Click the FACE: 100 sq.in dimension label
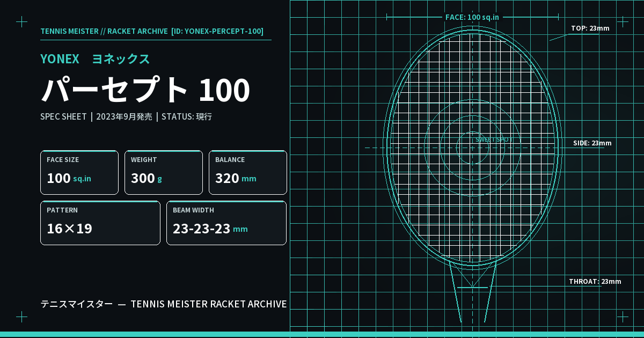The height and width of the screenshot is (338, 644). point(472,17)
